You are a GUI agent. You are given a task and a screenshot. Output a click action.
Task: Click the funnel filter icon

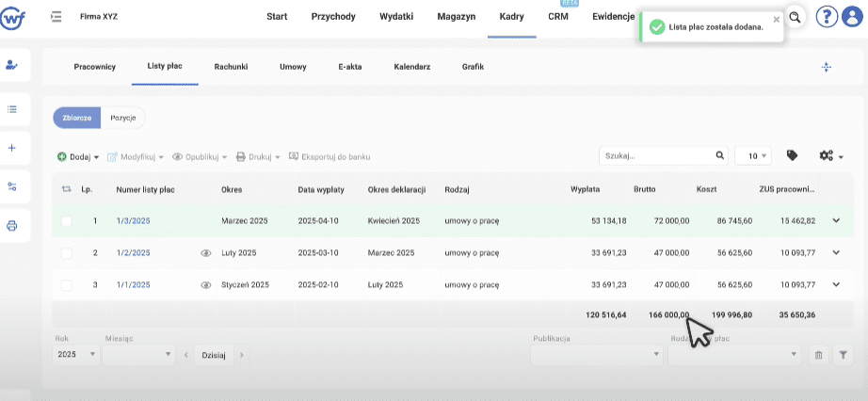click(844, 355)
